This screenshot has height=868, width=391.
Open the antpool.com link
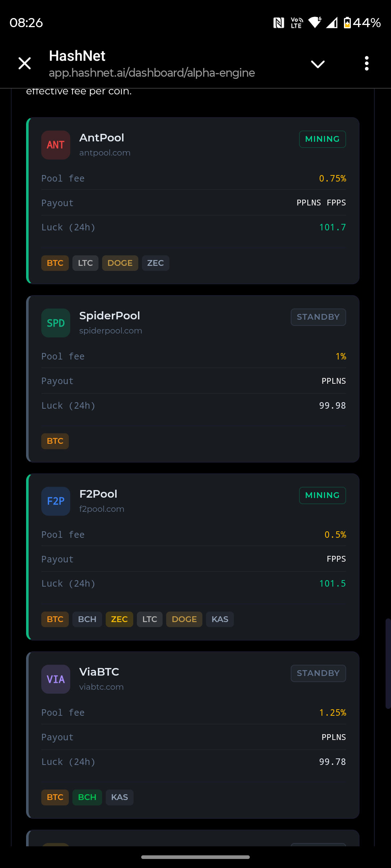point(105,153)
